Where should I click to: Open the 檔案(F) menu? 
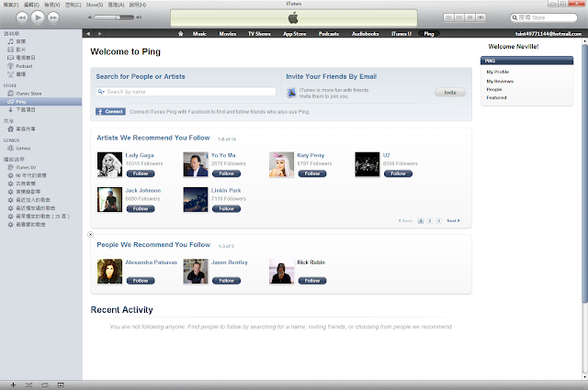(10, 5)
